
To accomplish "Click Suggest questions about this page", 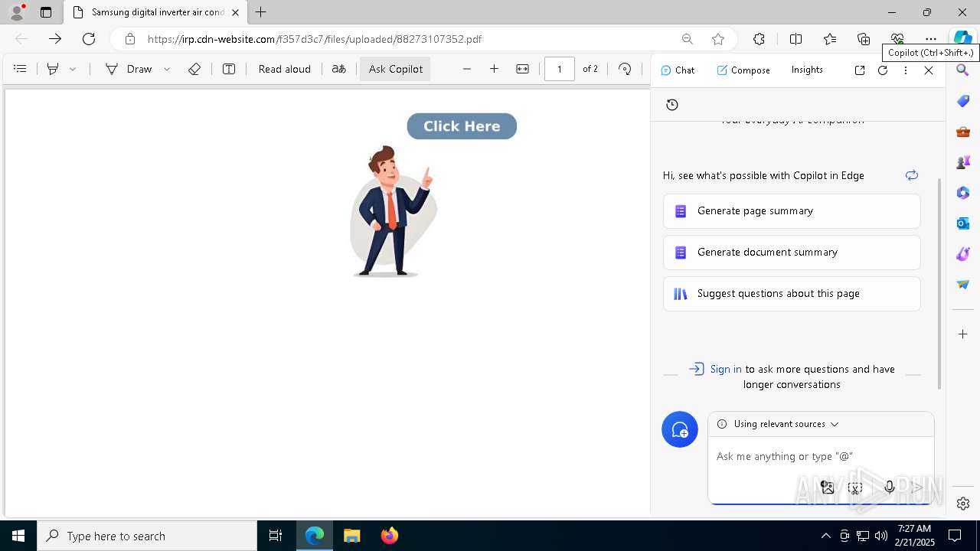I will coord(792,294).
